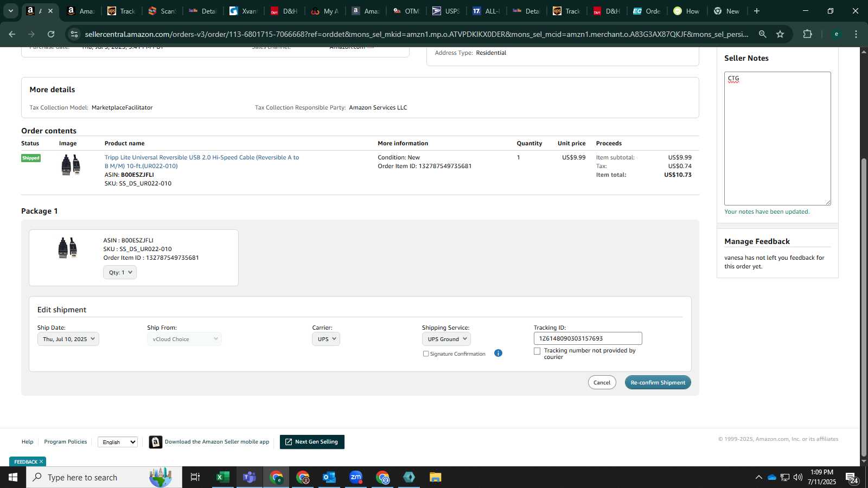Open site information icon in address bar
Image resolution: width=868 pixels, height=488 pixels.
click(x=74, y=34)
